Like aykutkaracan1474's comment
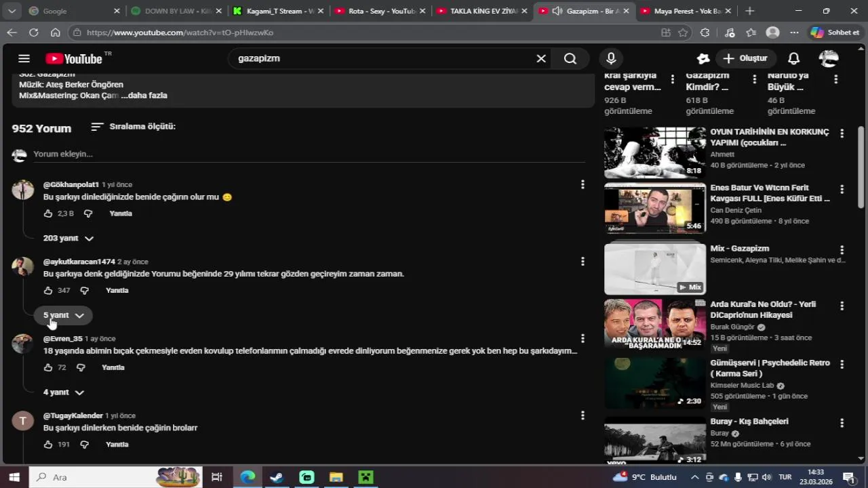 [48, 290]
